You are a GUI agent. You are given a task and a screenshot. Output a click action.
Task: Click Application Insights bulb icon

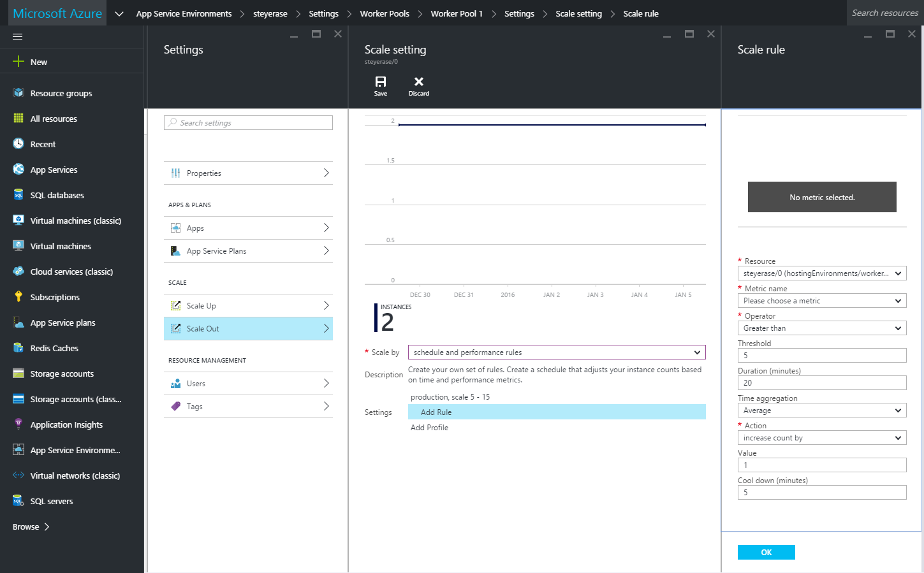coord(18,424)
